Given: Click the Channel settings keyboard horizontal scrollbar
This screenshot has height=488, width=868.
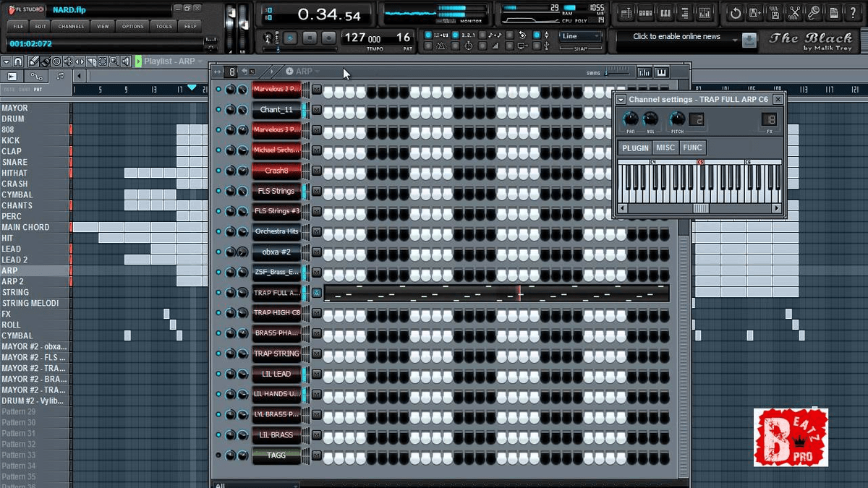Looking at the screenshot, I should [700, 208].
